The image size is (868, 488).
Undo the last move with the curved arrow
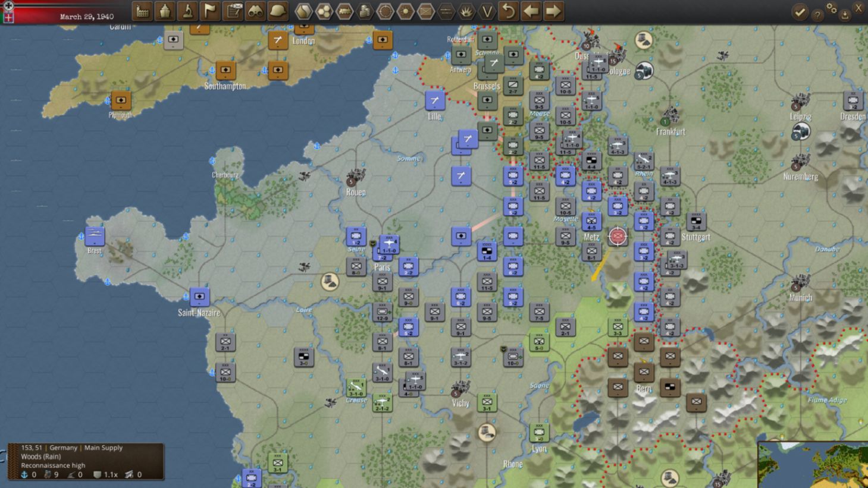[508, 11]
